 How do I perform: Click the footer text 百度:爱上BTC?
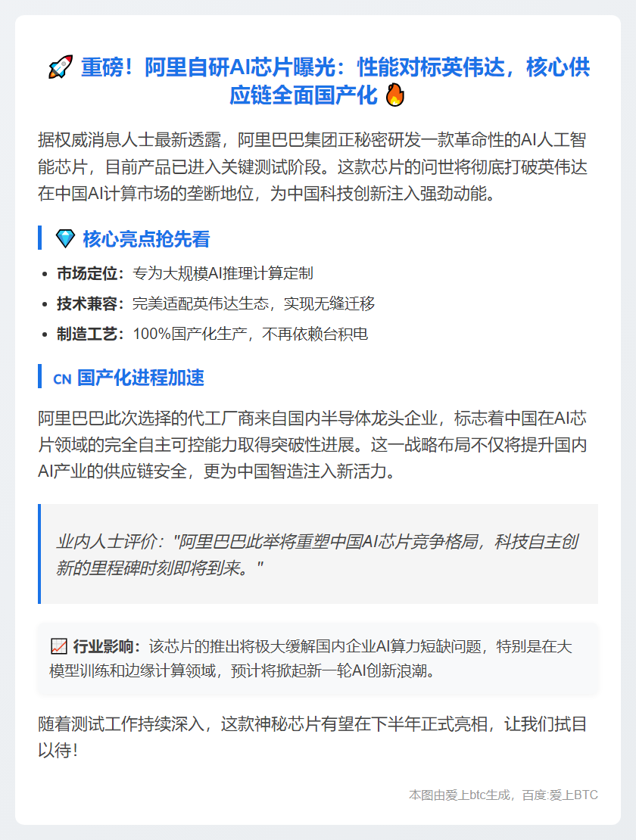point(560,795)
